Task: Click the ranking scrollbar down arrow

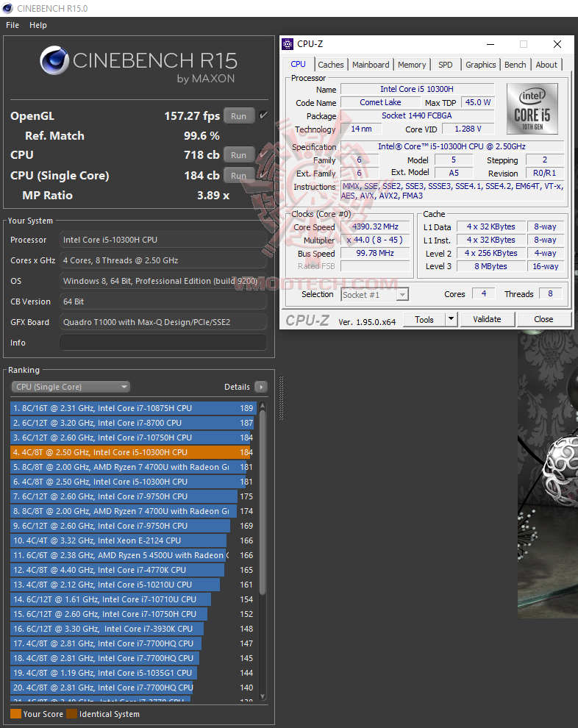Action: point(263,696)
